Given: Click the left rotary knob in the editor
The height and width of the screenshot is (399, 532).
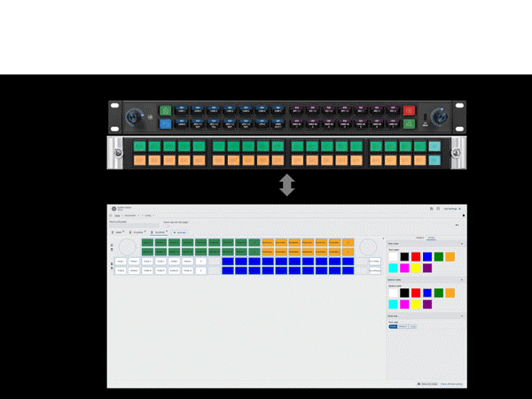Looking at the screenshot, I should (127, 246).
